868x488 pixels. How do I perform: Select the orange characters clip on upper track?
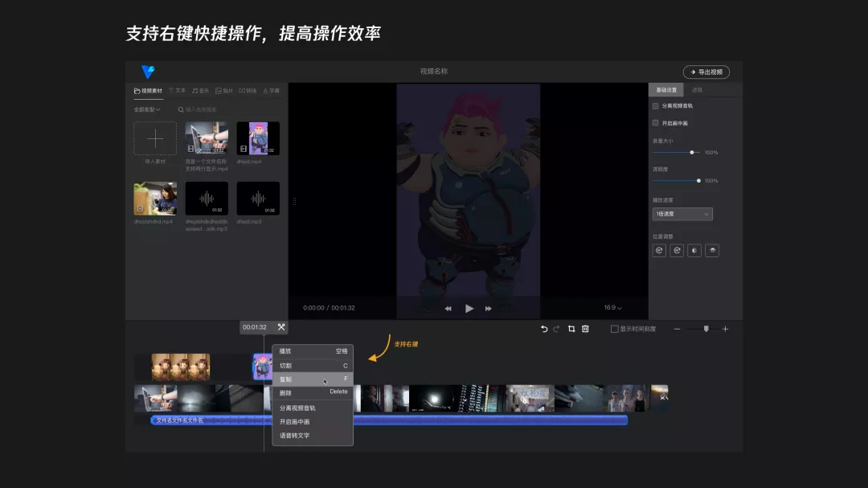pos(181,367)
